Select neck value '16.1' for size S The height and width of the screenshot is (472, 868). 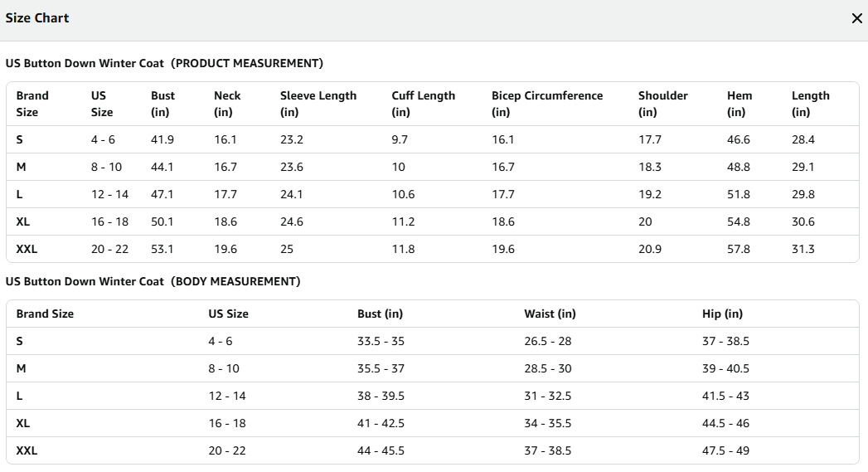[x=225, y=139]
